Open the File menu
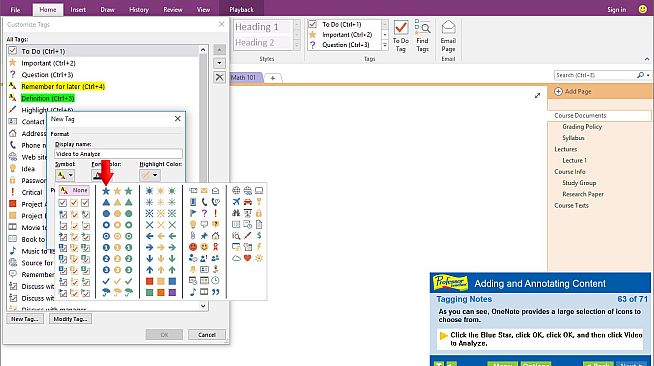 coord(15,9)
